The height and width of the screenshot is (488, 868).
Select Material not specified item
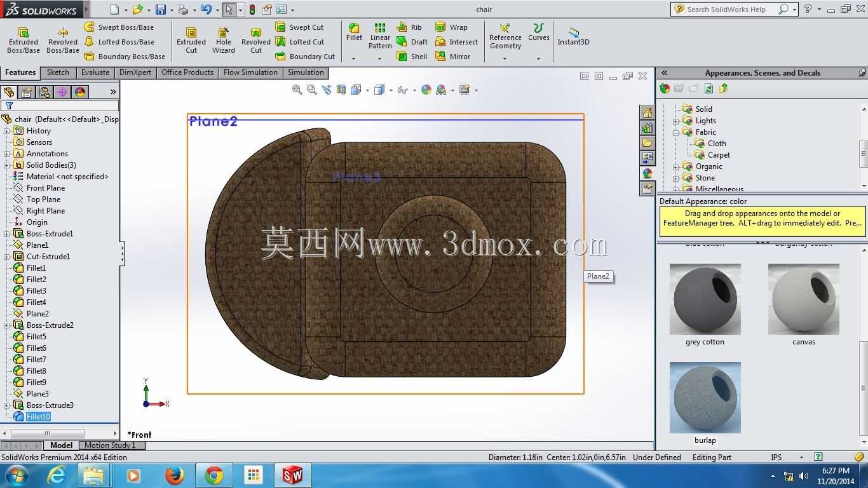pyautogui.click(x=61, y=177)
